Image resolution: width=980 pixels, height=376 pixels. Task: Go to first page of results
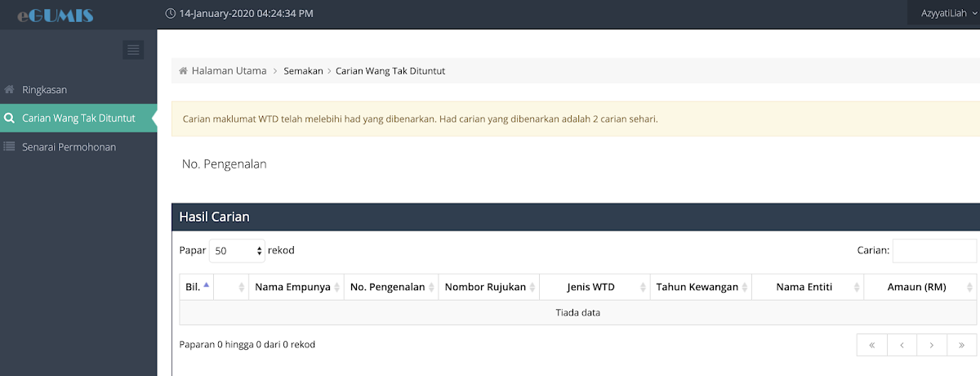(872, 345)
